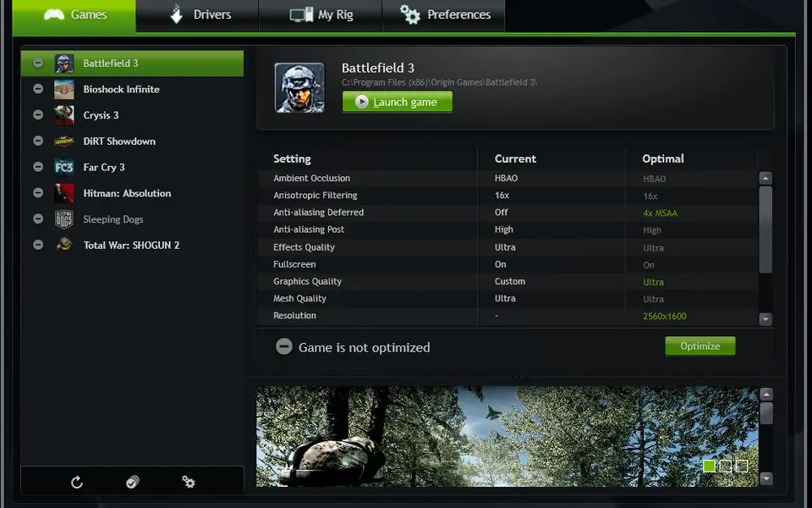
Task: Switch to the Drivers tab
Action: [197, 15]
